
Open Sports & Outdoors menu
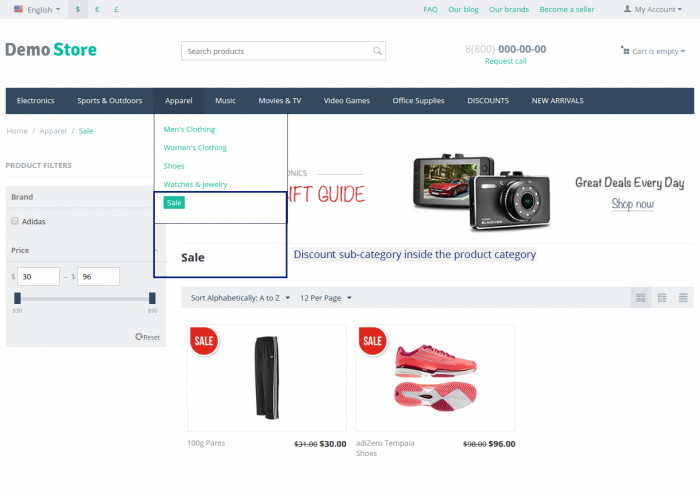(110, 101)
